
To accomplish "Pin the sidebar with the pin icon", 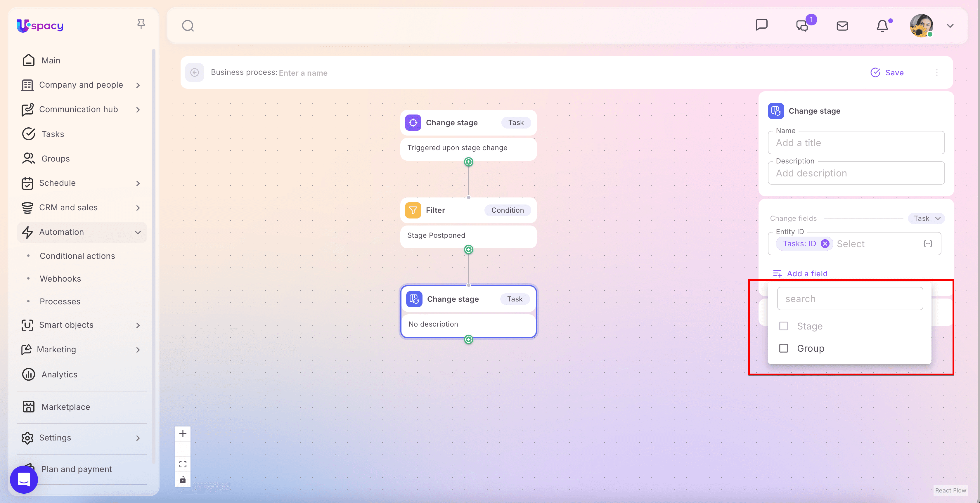I will 141,24.
